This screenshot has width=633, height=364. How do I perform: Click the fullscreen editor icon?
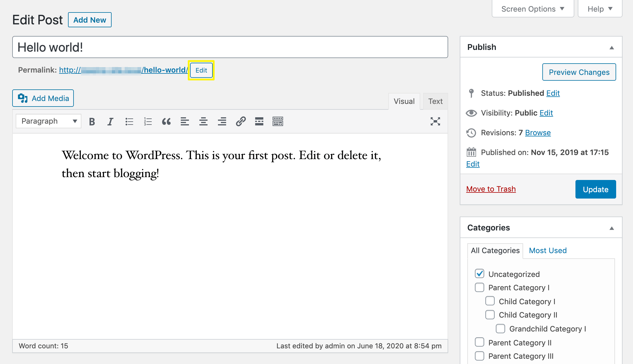pos(435,121)
